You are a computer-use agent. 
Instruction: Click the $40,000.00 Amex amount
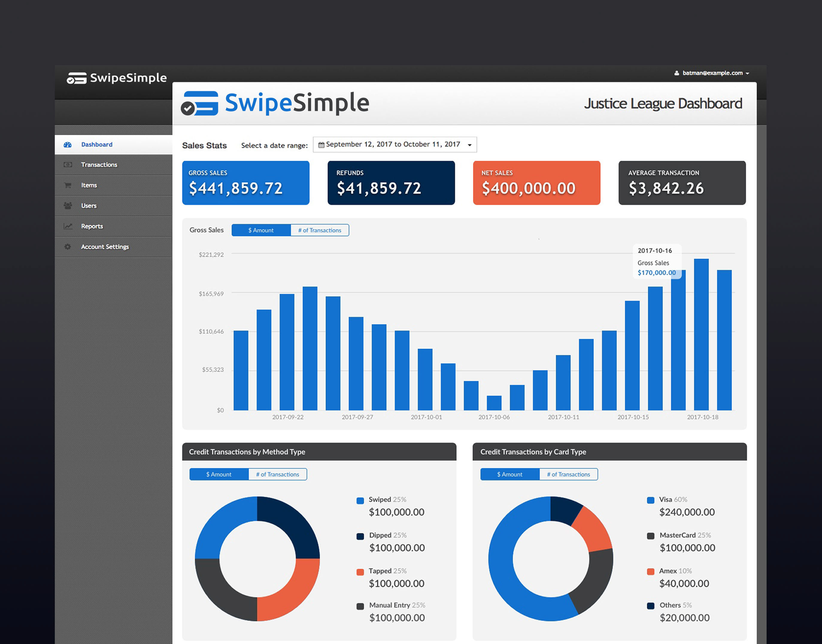click(684, 584)
